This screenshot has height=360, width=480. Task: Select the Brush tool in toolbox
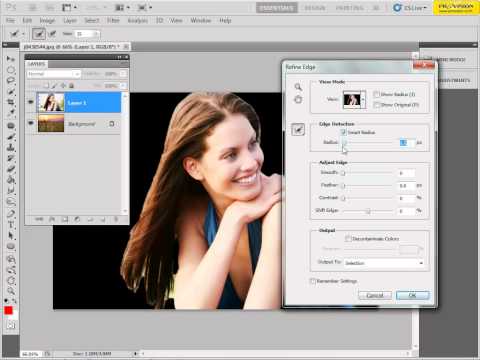(x=11, y=137)
